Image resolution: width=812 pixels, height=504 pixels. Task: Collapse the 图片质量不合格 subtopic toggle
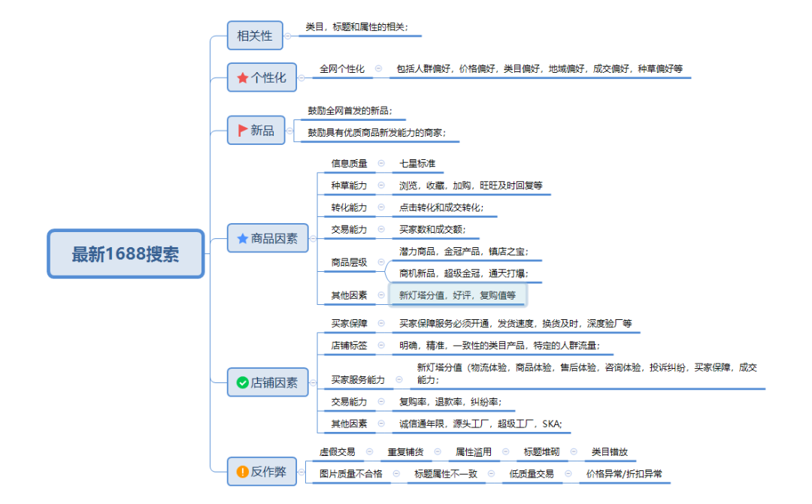[x=396, y=473]
